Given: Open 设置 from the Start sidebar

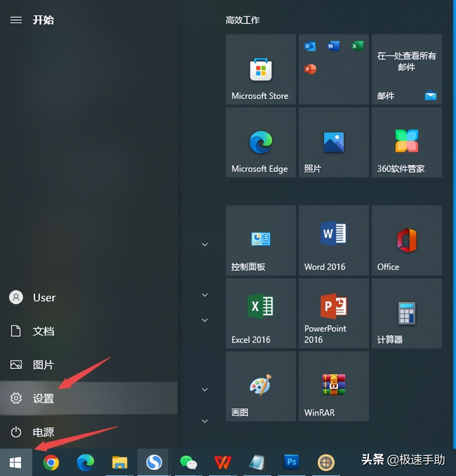Looking at the screenshot, I should tap(43, 398).
